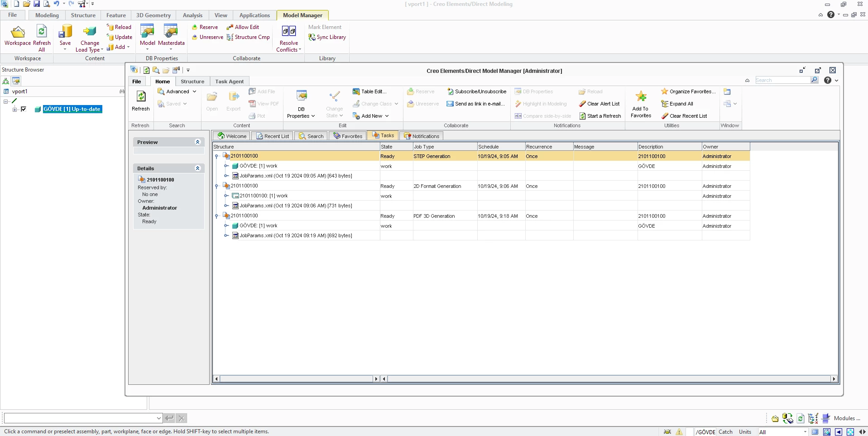Open Resolve Conflicts tool

289,38
